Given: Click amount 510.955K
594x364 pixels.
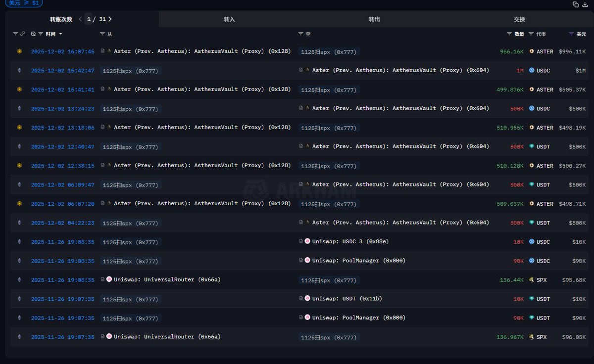Looking at the screenshot, I should (x=510, y=128).
